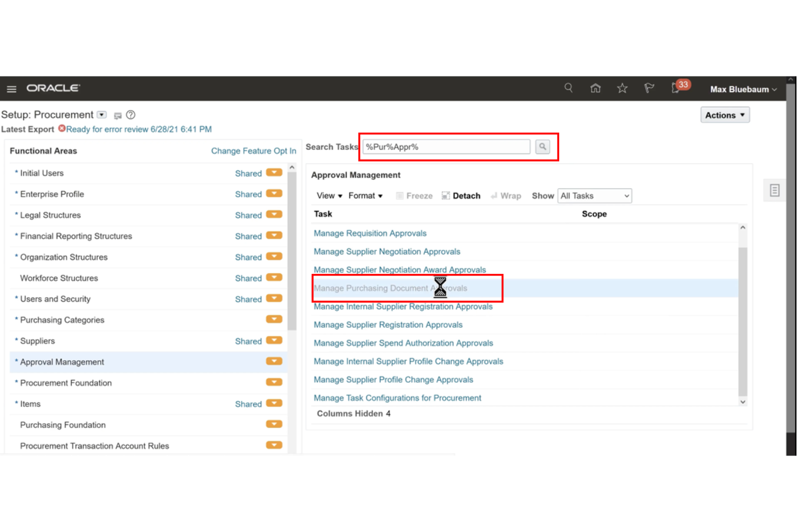This screenshot has width=798, height=532.
Task: Open orange menu for Purchasing Categories
Action: click(x=274, y=320)
